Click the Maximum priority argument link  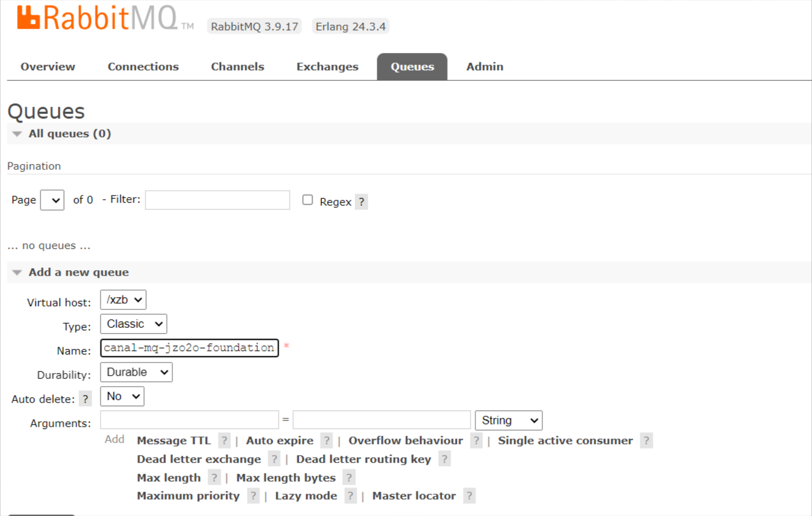pos(188,496)
